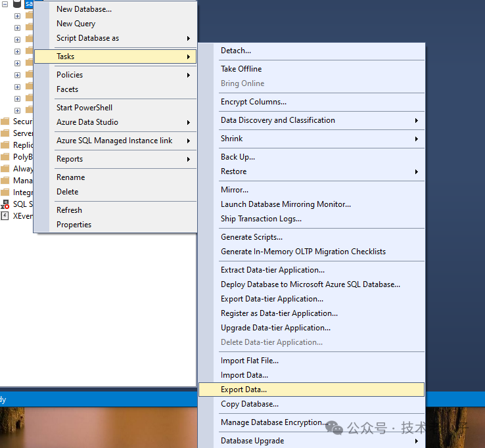Click the SQL Server Agent icon
The height and width of the screenshot is (448, 485).
(5, 204)
